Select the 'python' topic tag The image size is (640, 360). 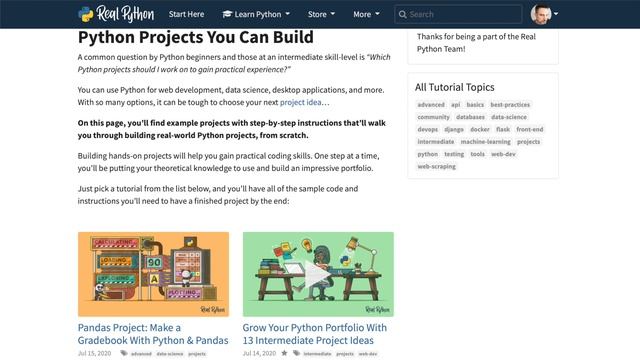pos(427,154)
